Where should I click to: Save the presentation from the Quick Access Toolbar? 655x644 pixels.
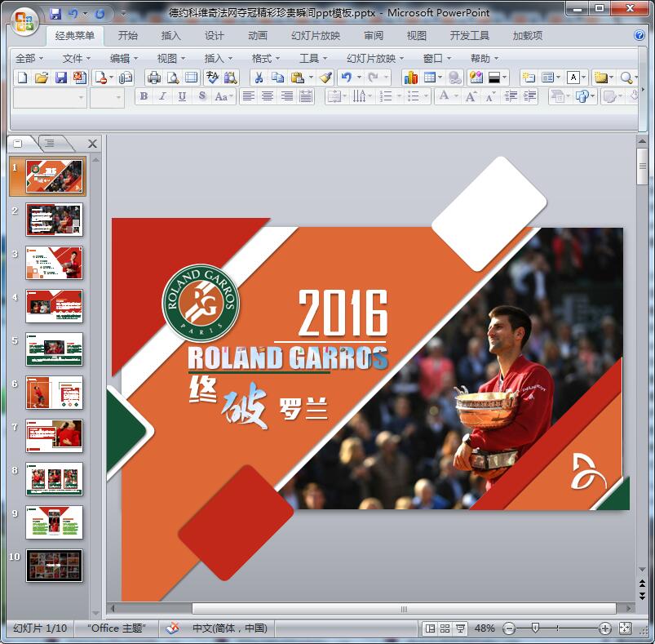pyautogui.click(x=55, y=14)
